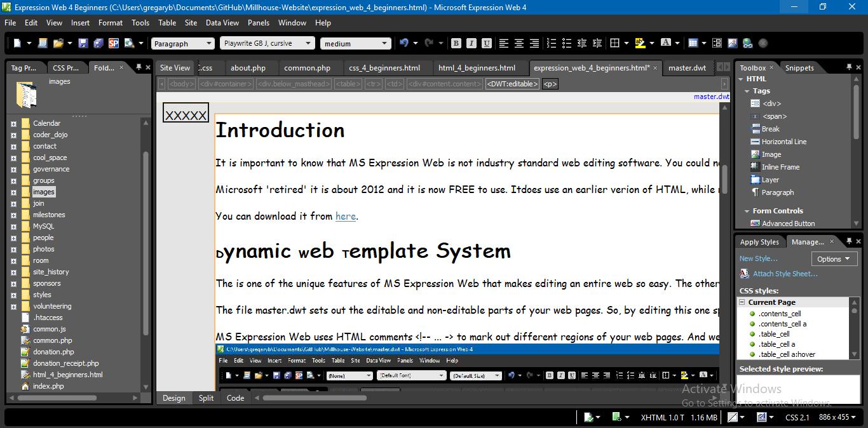Screen dimensions: 868x428
Task: Toggle underline formatting
Action: [487, 43]
